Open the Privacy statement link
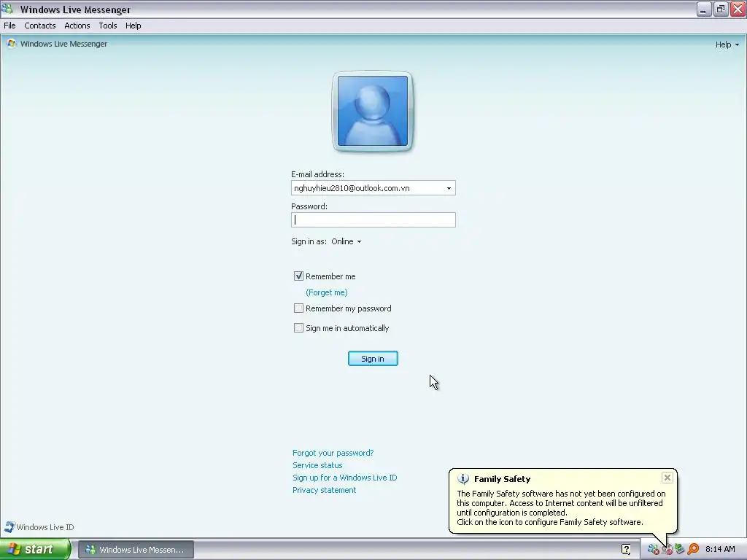This screenshot has width=747, height=560. [x=324, y=490]
